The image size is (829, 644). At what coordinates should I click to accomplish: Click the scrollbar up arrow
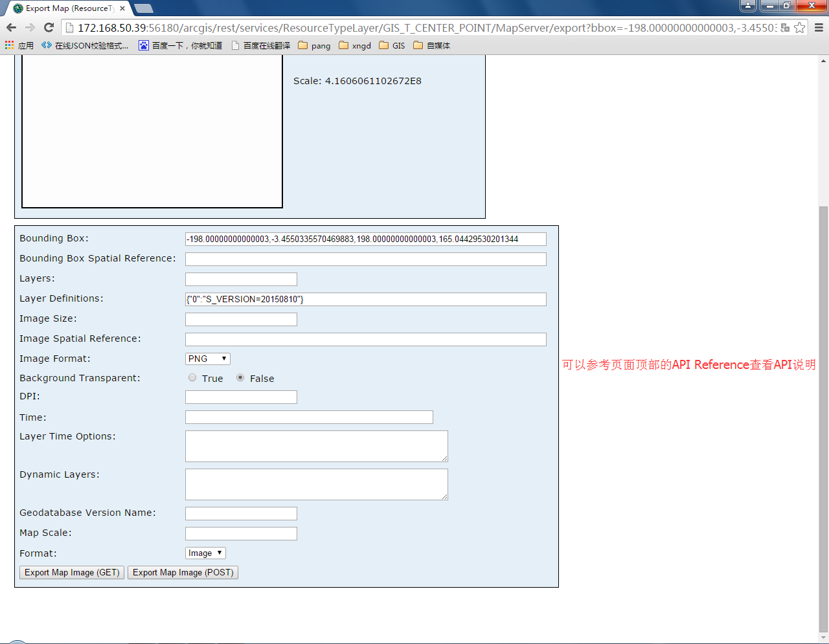[x=823, y=60]
